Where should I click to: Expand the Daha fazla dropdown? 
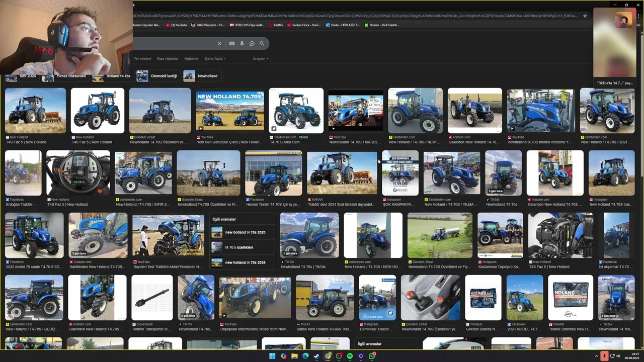[x=215, y=59]
